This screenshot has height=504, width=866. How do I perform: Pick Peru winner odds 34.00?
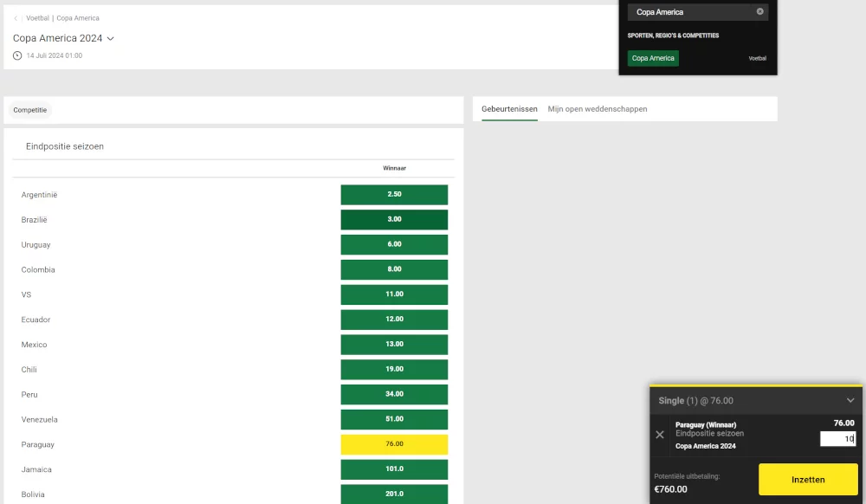click(x=394, y=394)
